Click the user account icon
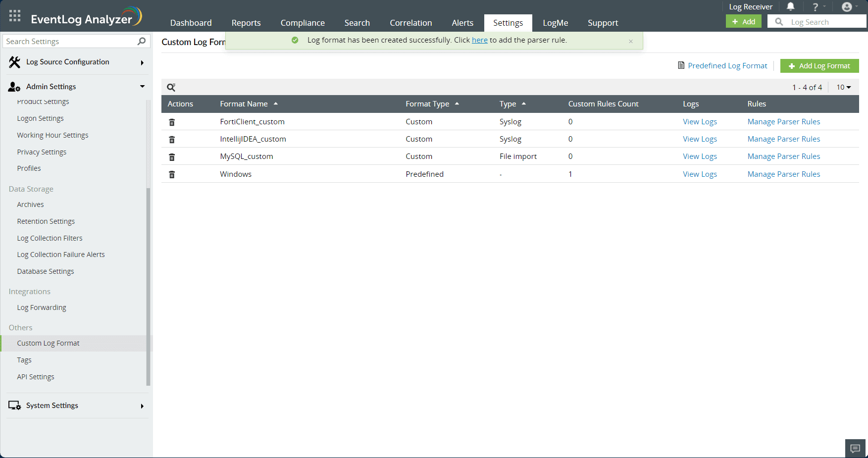 click(x=848, y=6)
